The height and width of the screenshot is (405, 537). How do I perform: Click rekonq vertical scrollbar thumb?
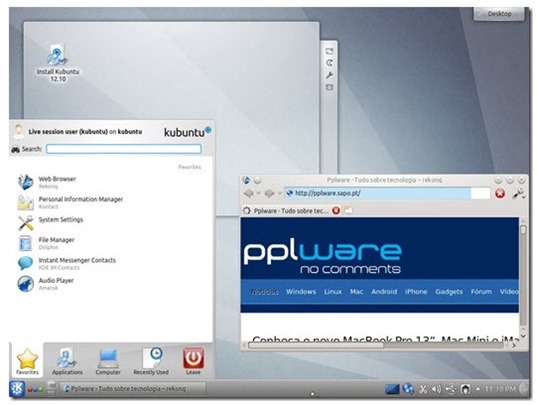click(x=523, y=230)
